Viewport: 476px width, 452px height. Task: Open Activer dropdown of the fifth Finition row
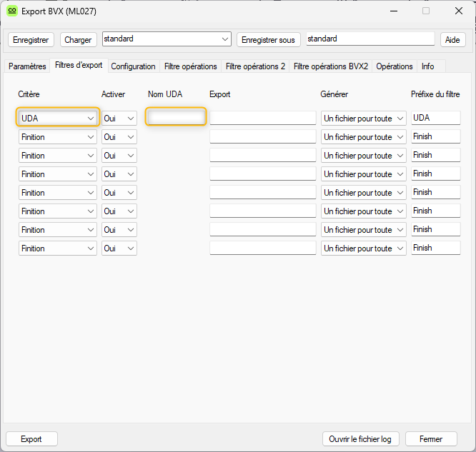click(119, 211)
